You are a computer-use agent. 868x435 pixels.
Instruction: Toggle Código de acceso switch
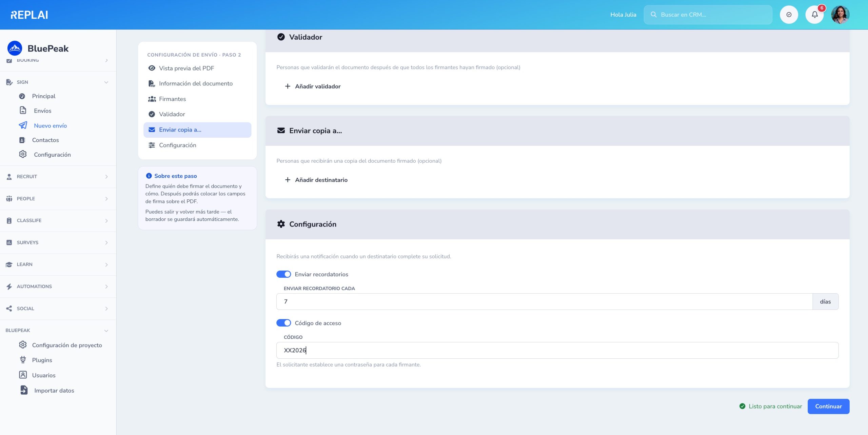tap(283, 323)
